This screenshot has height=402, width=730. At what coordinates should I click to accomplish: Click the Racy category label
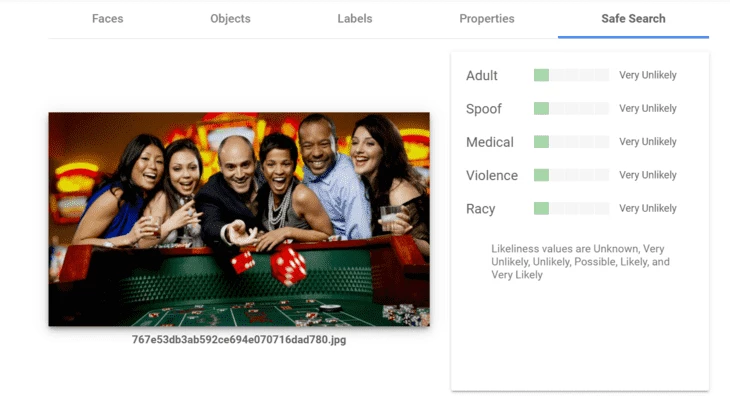click(480, 209)
